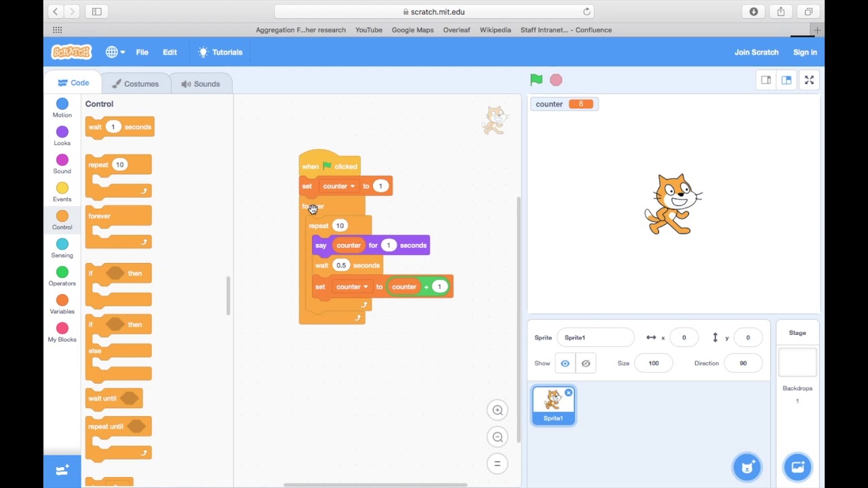Open the Motion blocks category
The image size is (868, 488).
tap(62, 108)
